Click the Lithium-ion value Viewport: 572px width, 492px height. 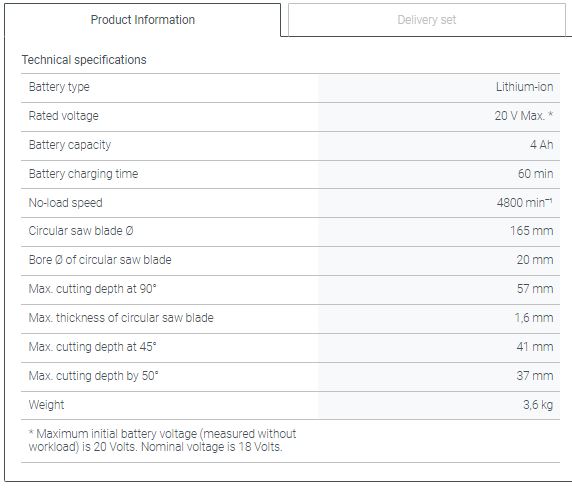524,87
